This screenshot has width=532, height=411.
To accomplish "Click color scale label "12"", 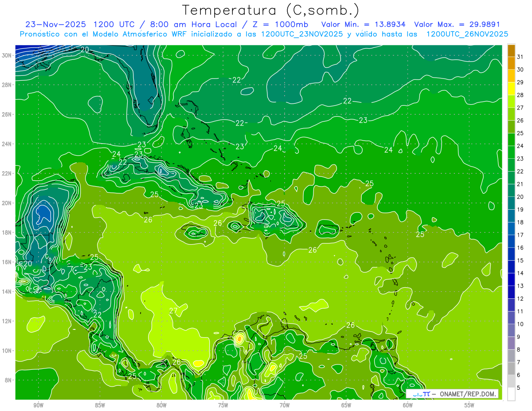I will click(520, 298).
